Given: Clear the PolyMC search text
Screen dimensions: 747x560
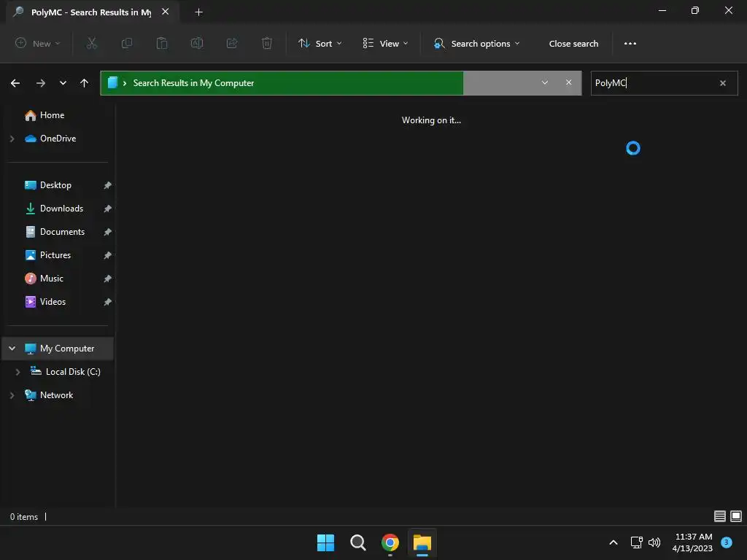Looking at the screenshot, I should pos(723,83).
